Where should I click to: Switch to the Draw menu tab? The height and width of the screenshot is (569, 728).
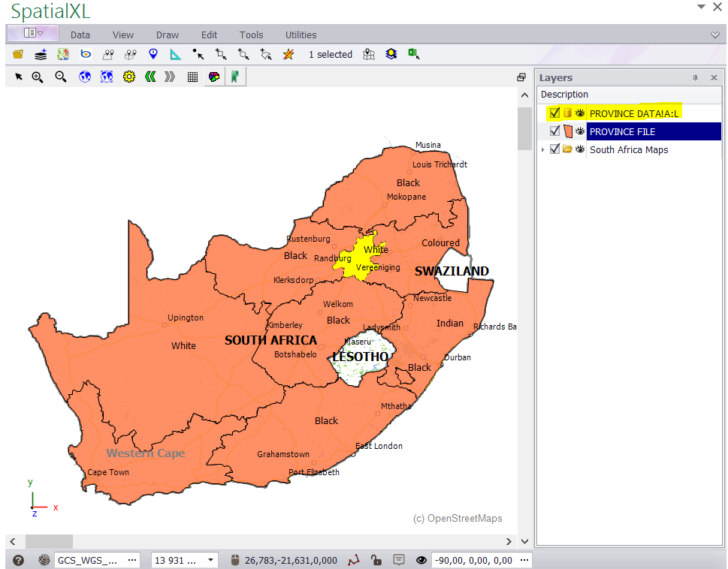[167, 35]
